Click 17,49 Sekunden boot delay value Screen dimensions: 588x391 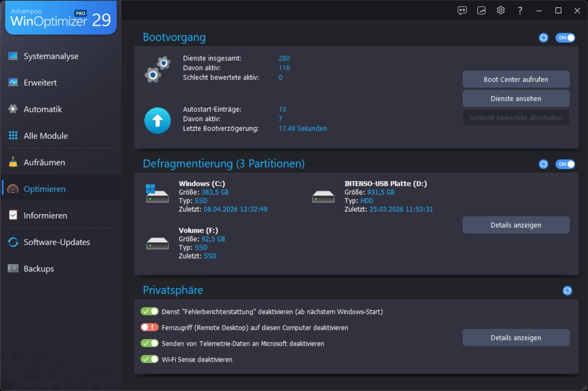(303, 128)
